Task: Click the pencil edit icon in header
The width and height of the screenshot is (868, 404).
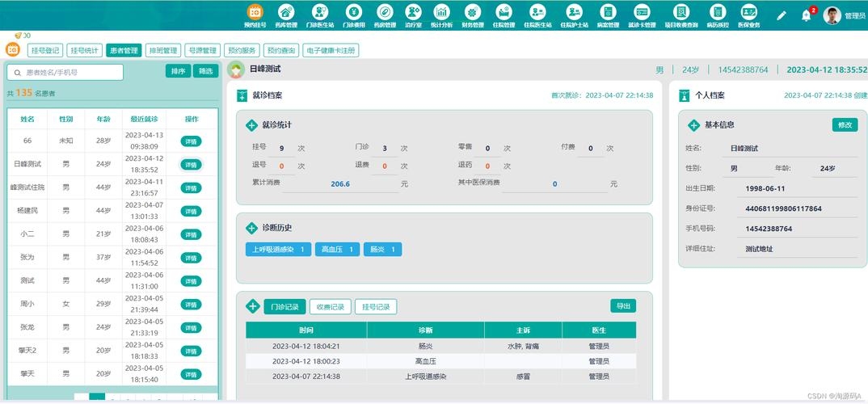Action: tap(781, 16)
